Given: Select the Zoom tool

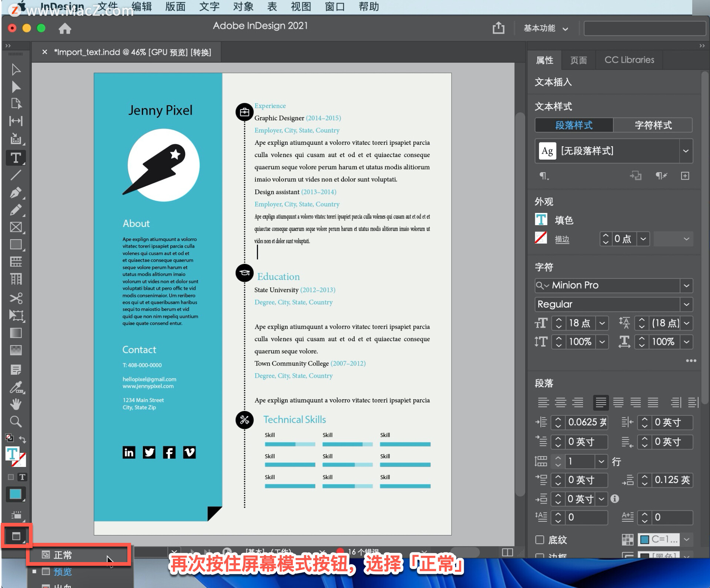Looking at the screenshot, I should [x=16, y=421].
